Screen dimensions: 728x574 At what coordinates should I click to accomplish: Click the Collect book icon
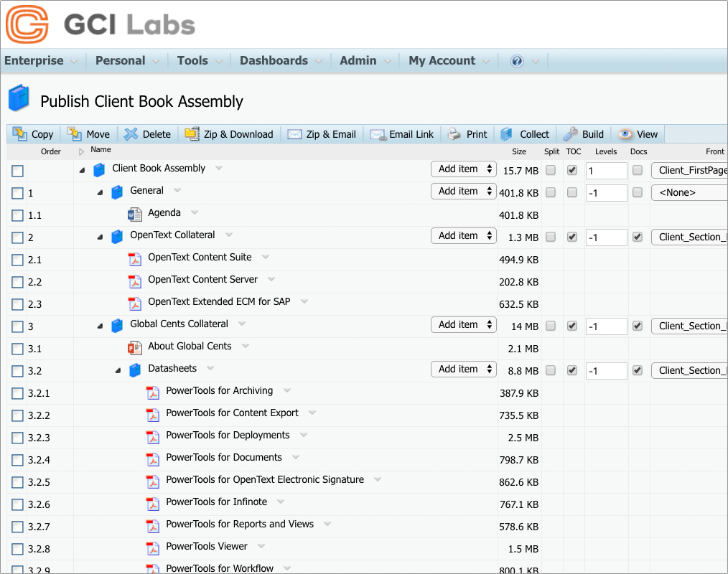pyautogui.click(x=507, y=134)
